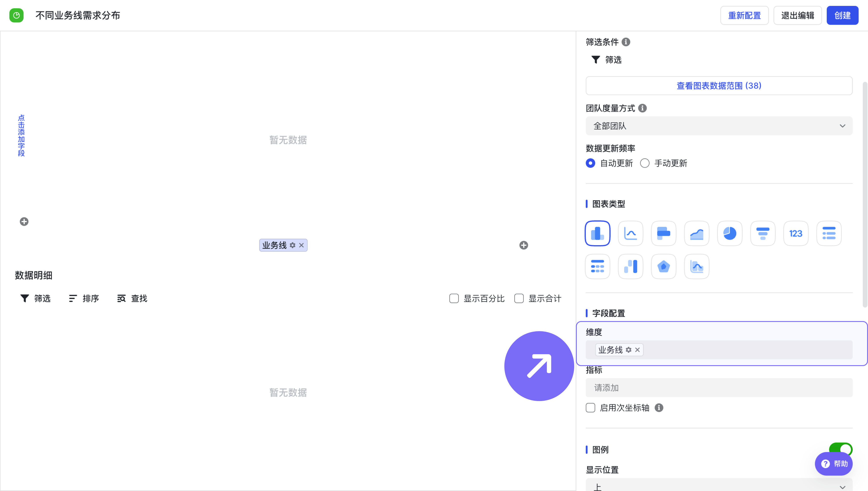The image size is (868, 491).
Task: Open the 全部团队 team dropdown
Action: pyautogui.click(x=719, y=126)
